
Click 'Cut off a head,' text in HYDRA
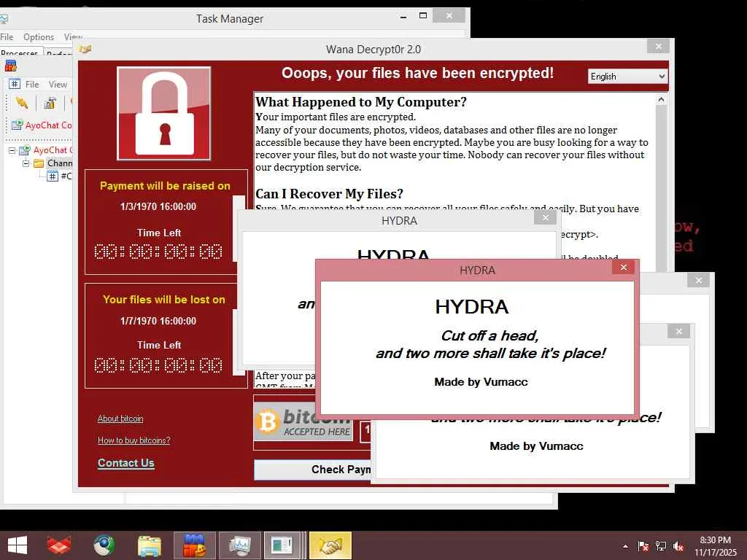pyautogui.click(x=489, y=335)
